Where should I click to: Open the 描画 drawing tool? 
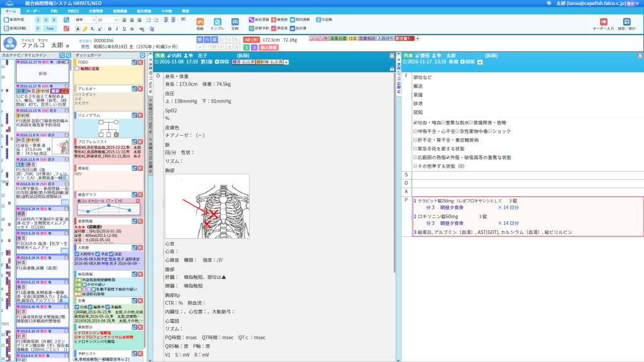click(x=200, y=24)
